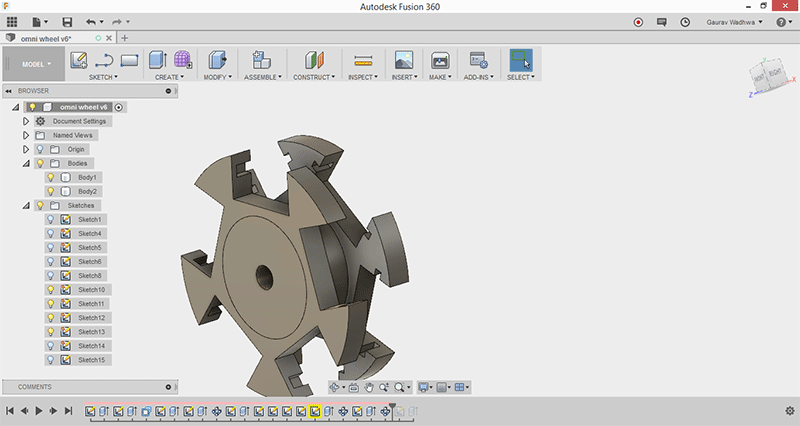The image size is (800, 426).
Task: Click the timeline settings gear icon
Action: (x=789, y=411)
